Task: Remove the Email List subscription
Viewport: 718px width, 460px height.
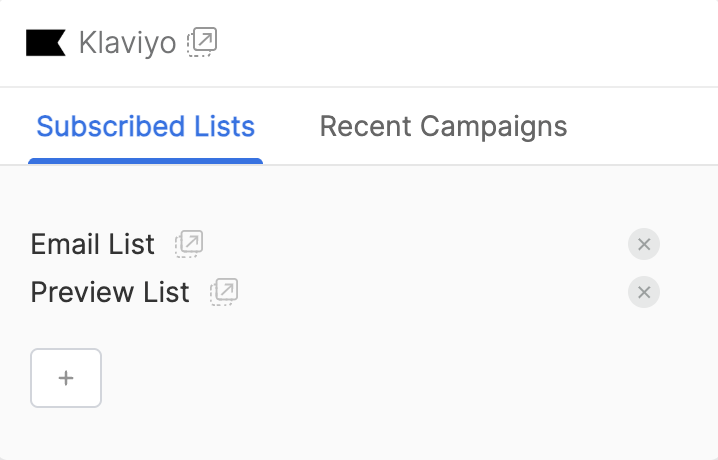Action: (644, 244)
